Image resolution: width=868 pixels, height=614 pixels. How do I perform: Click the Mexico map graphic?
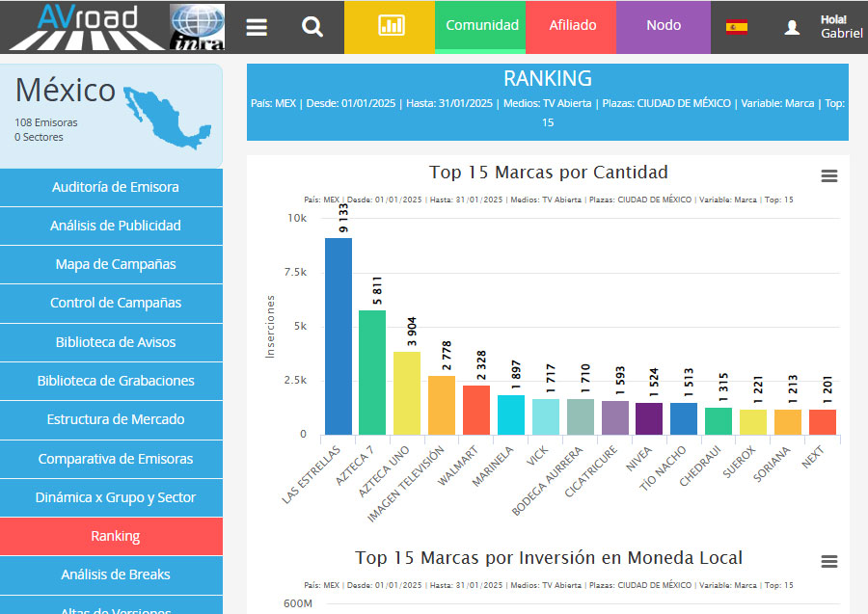click(x=168, y=117)
